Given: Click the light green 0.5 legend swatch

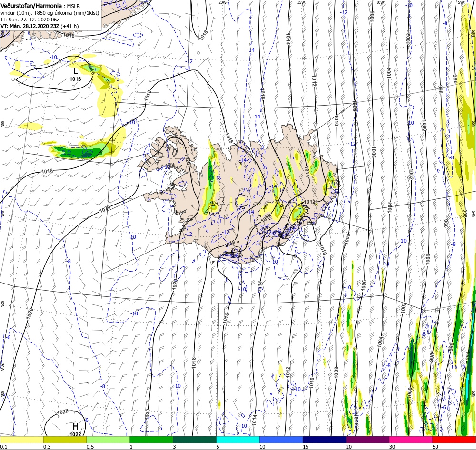Looking at the screenshot, I should coord(108,440).
